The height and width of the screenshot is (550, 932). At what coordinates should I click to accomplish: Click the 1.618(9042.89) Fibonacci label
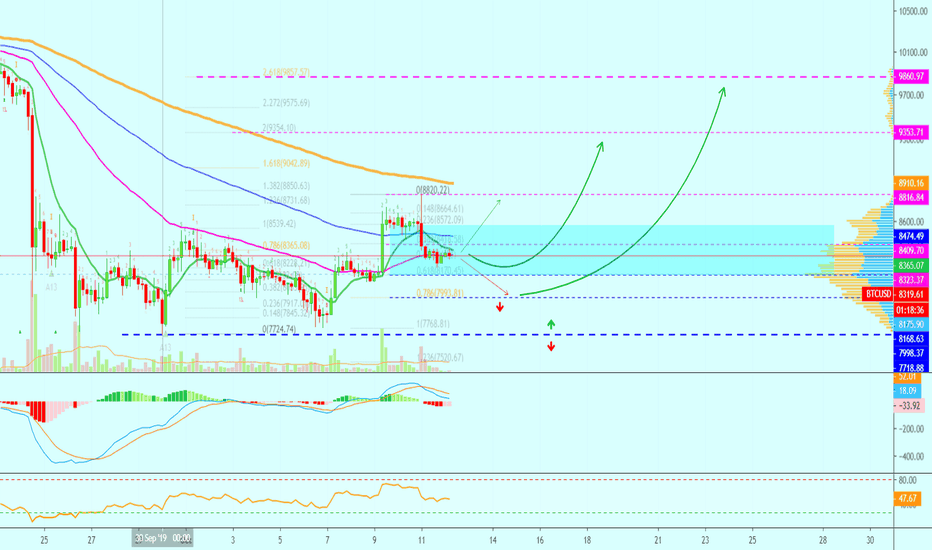(x=286, y=164)
